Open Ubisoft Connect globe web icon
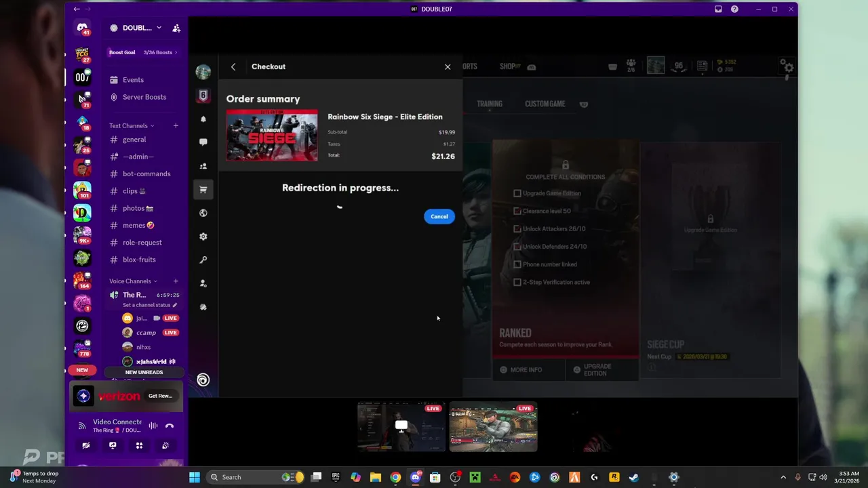868x488 pixels. coord(203,213)
